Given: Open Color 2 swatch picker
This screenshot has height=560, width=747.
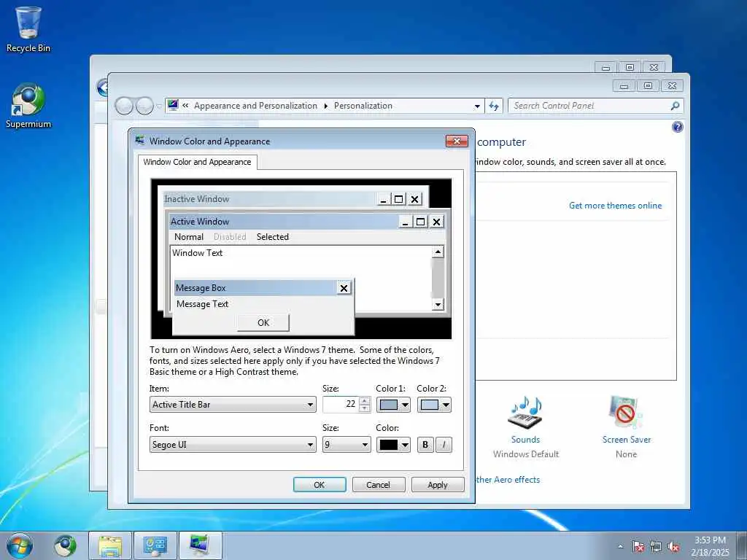Looking at the screenshot, I should 434,405.
